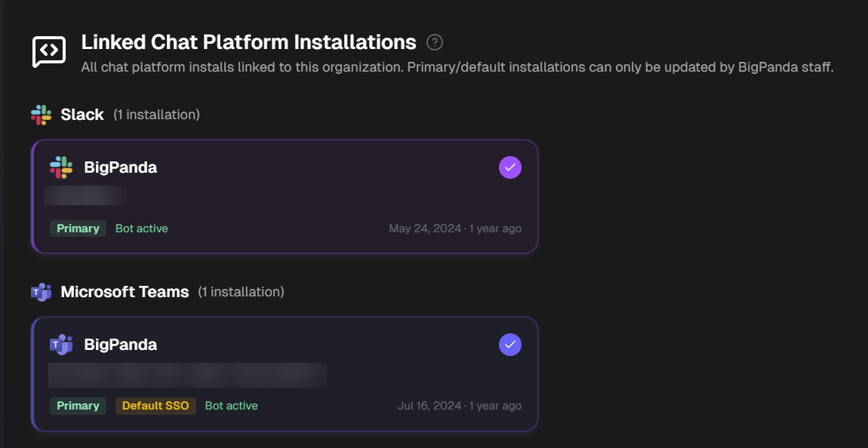Click the purple checkmark on the Teams installation
The width and height of the screenshot is (868, 448).
coord(510,345)
